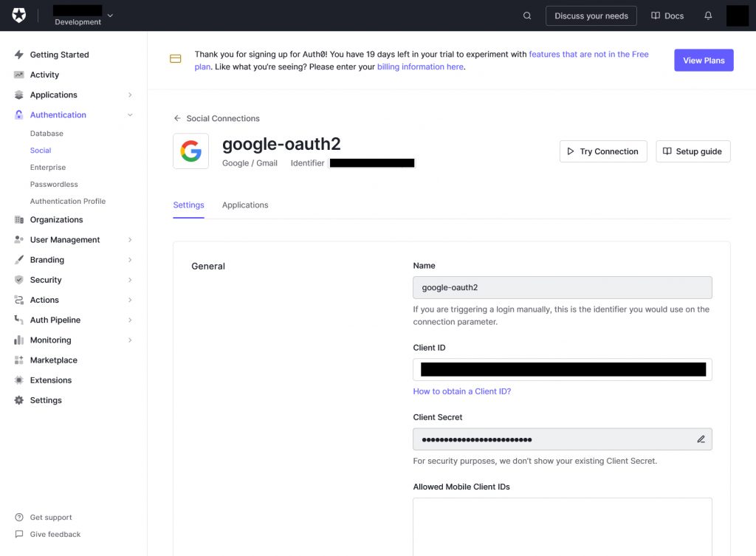Expand the Monitoring chevron
The width and height of the screenshot is (756, 556).
[130, 340]
